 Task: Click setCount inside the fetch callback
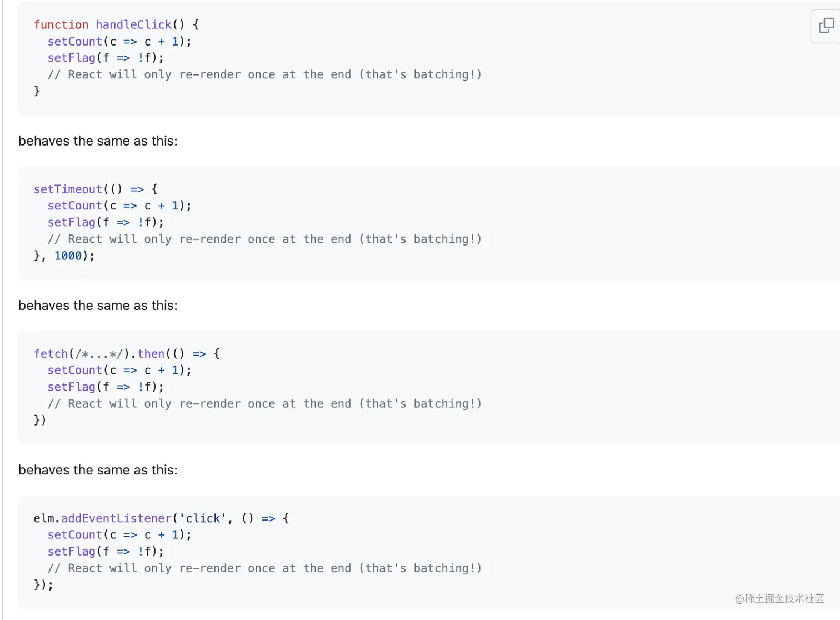click(x=74, y=371)
